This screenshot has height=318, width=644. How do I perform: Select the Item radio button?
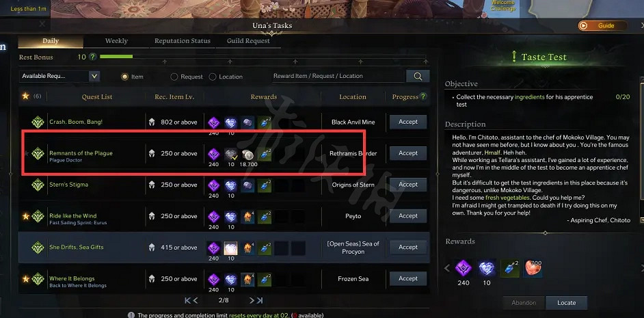click(124, 77)
